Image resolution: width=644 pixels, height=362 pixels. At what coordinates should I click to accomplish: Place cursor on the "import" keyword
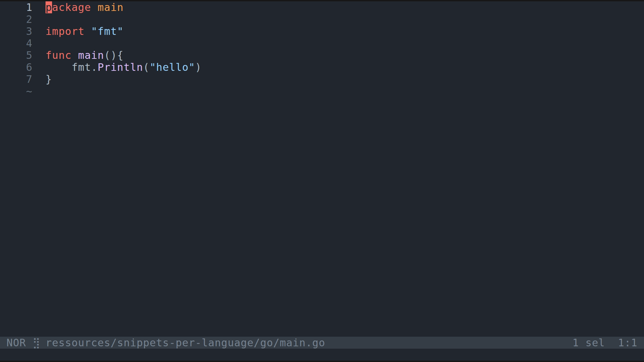point(65,32)
